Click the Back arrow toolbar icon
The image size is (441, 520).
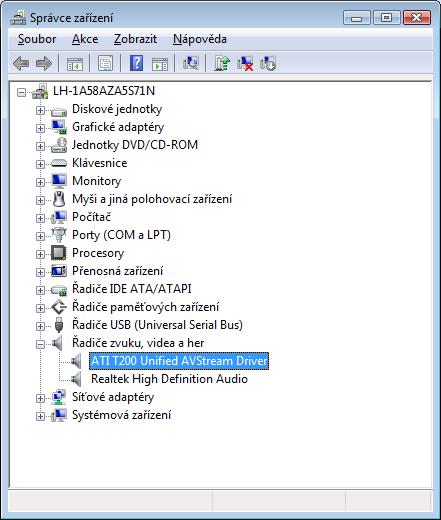(x=21, y=63)
